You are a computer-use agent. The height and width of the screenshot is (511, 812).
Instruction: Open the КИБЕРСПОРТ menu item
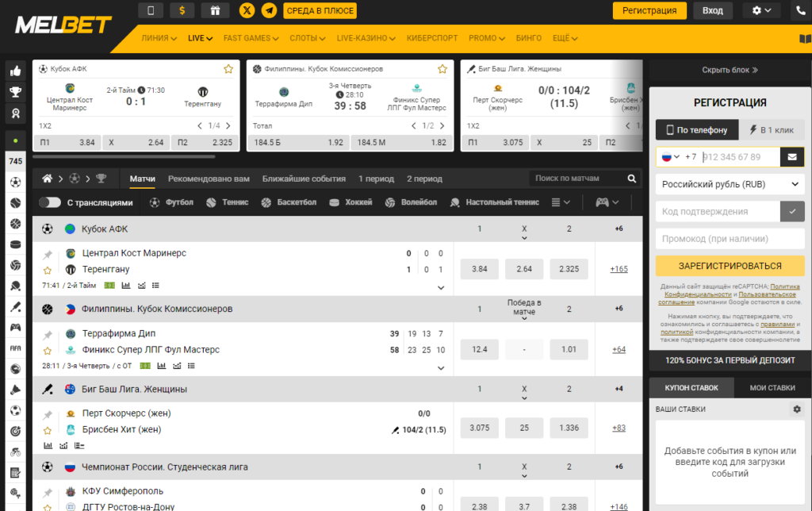432,38
